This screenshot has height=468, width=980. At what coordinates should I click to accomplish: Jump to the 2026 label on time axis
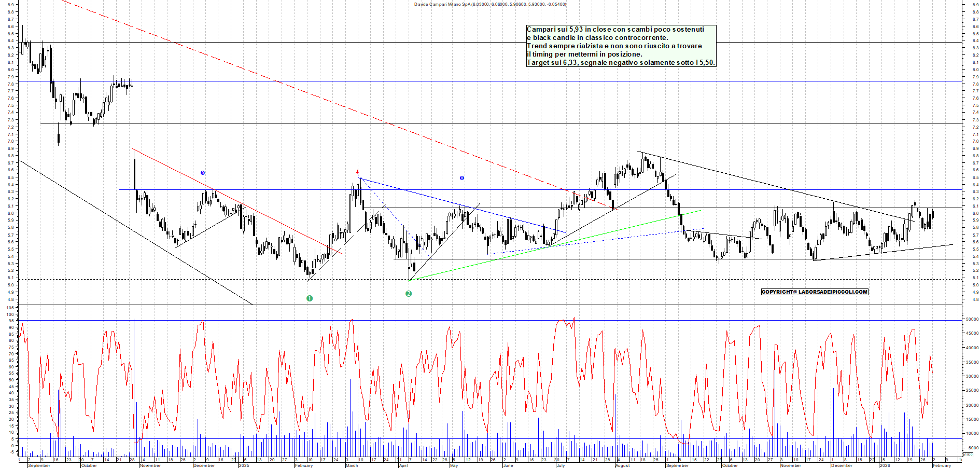point(885,465)
